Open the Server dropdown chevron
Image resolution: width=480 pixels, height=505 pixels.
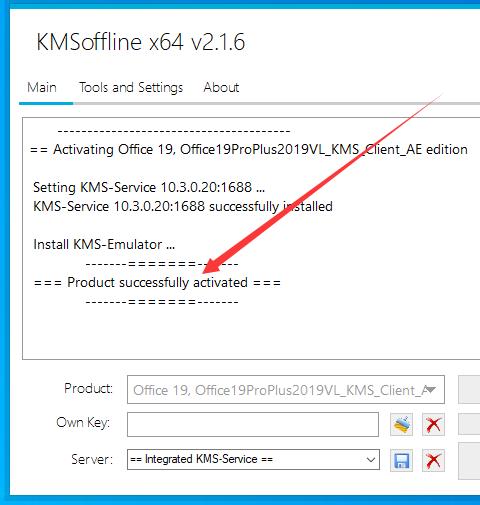(x=371, y=460)
